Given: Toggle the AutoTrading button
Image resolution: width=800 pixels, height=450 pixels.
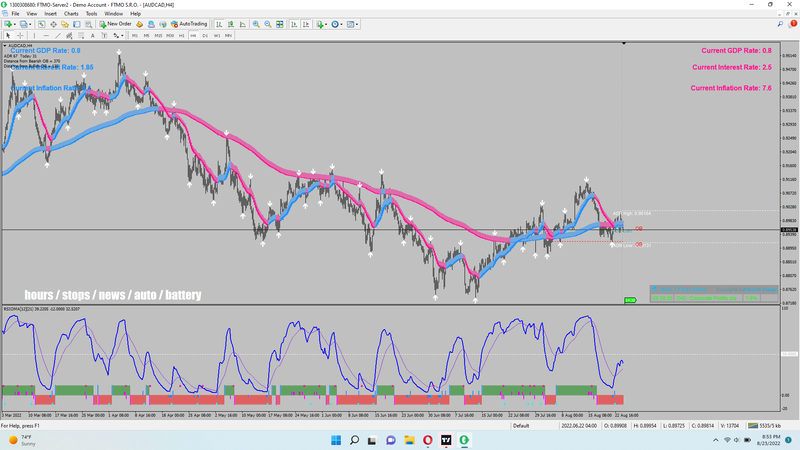Looking at the screenshot, I should click(x=189, y=24).
